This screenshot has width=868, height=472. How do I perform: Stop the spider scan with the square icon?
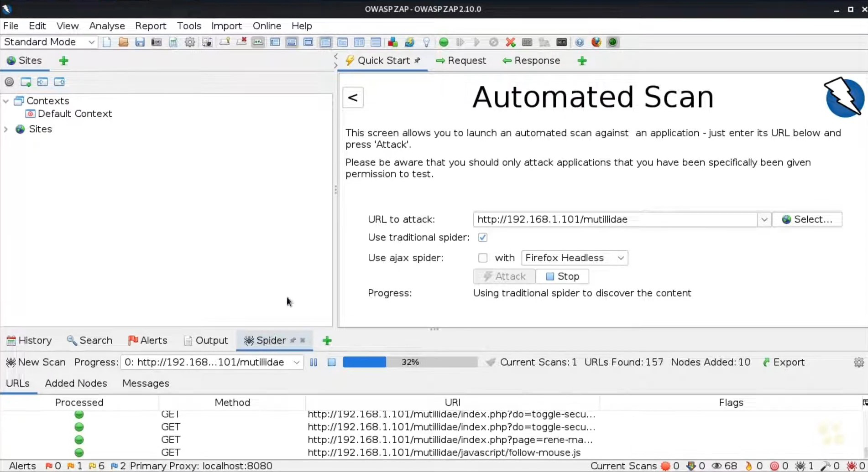[x=332, y=363]
